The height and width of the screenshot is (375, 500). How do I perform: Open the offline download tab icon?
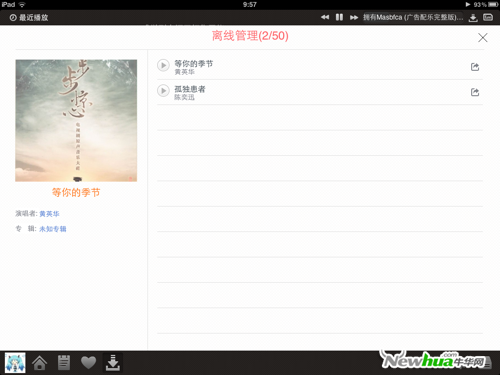tap(113, 363)
